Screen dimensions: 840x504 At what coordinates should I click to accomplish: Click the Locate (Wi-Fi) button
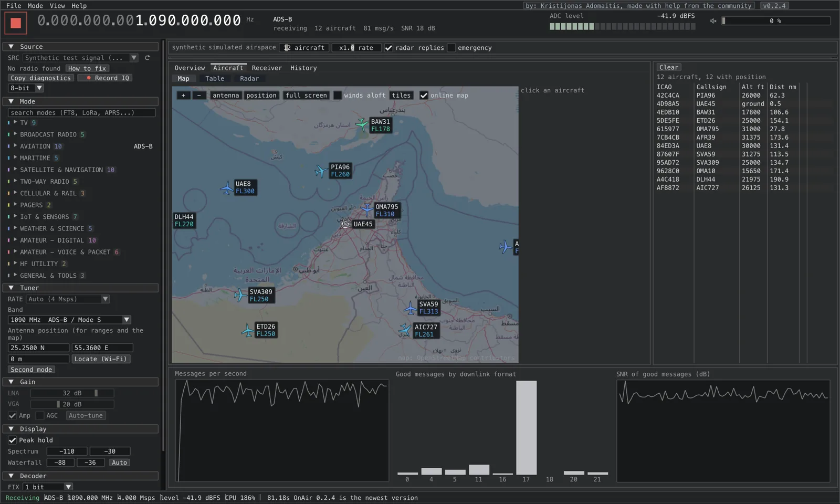click(x=100, y=359)
